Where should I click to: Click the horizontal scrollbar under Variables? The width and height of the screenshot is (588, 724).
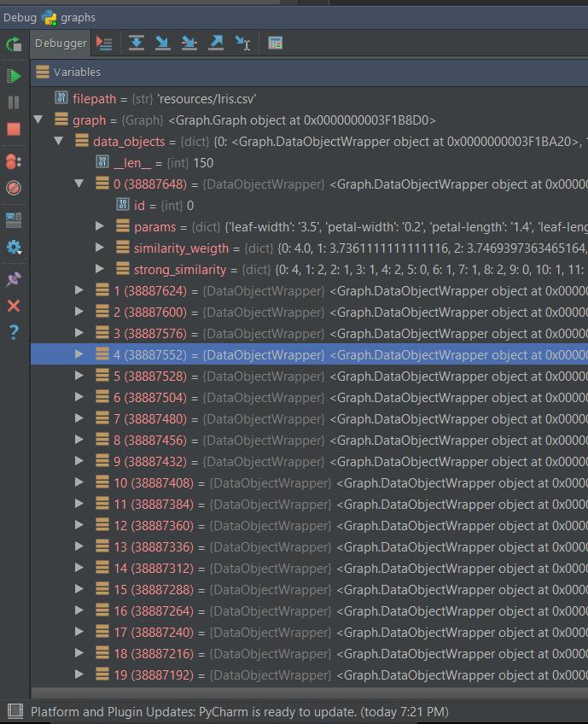309,692
